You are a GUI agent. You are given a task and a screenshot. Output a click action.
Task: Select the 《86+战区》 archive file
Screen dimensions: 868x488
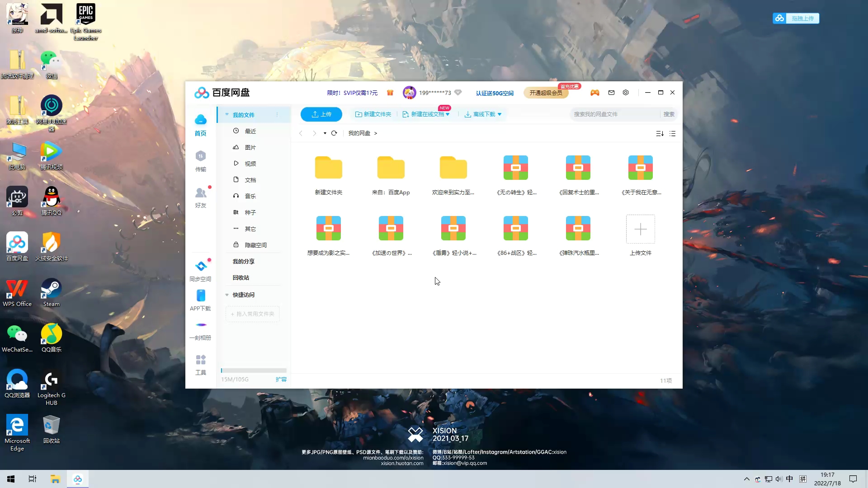(516, 236)
